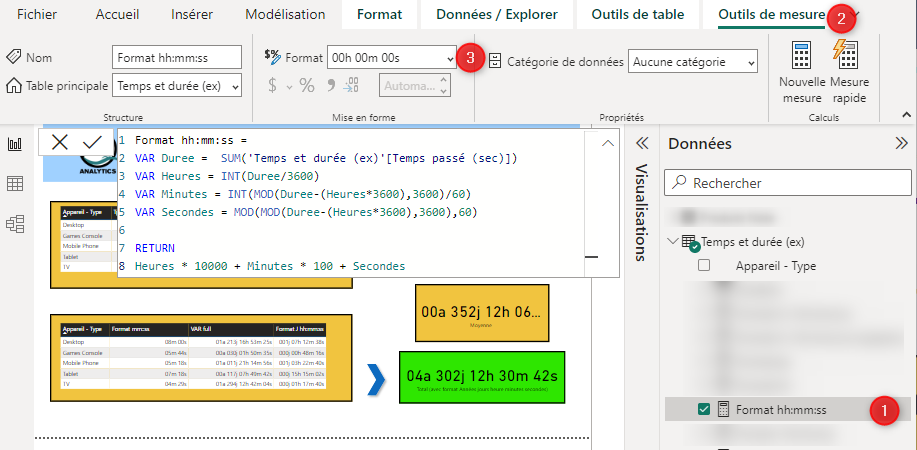The width and height of the screenshot is (917, 450).
Task: Switch to the Format ribbon tab
Action: (x=380, y=15)
